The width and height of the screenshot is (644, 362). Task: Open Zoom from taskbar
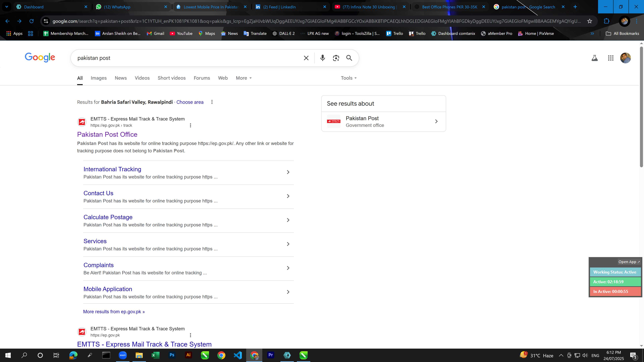click(123, 355)
